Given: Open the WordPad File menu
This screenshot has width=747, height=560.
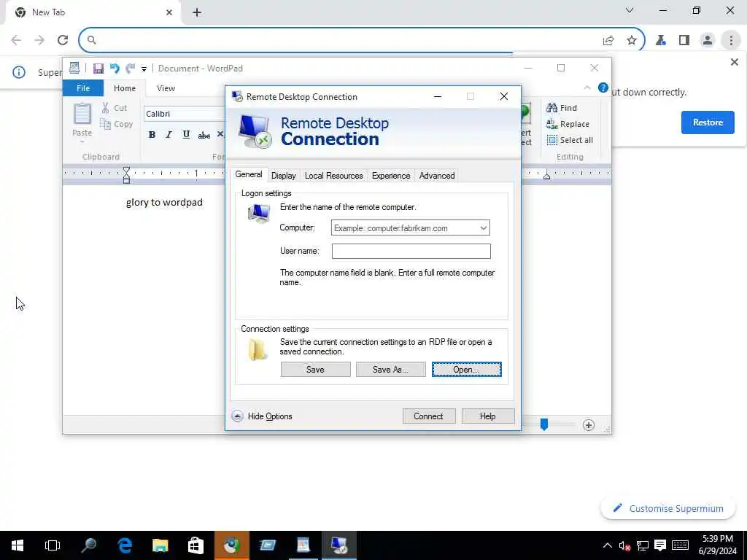Looking at the screenshot, I should [x=83, y=88].
